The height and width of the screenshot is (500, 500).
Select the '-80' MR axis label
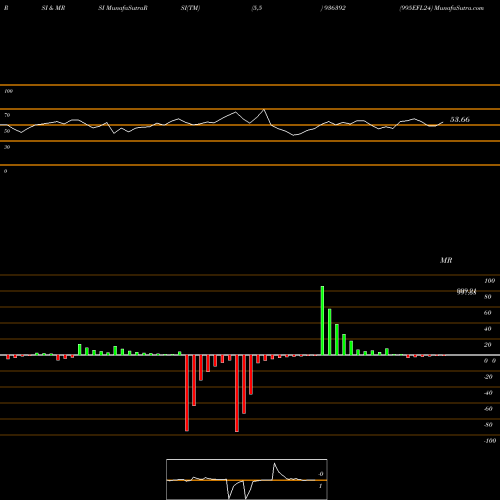[x=488, y=425]
